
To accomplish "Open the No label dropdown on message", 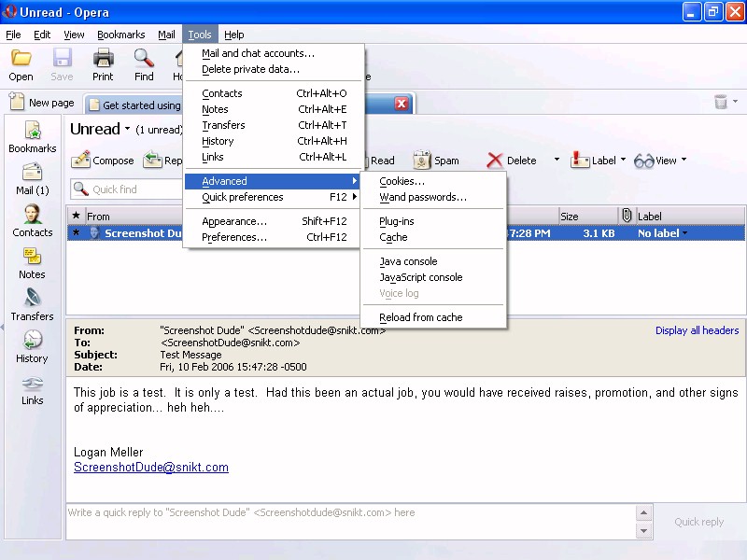I will coord(662,233).
